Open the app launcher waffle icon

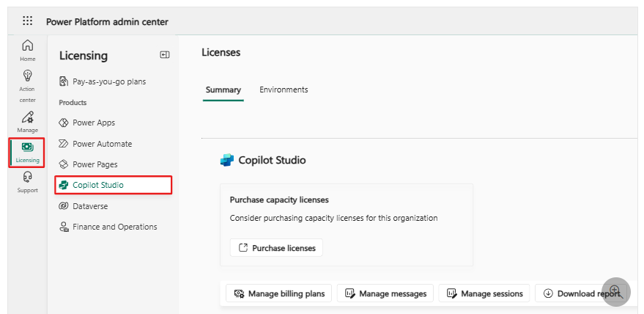pos(28,21)
